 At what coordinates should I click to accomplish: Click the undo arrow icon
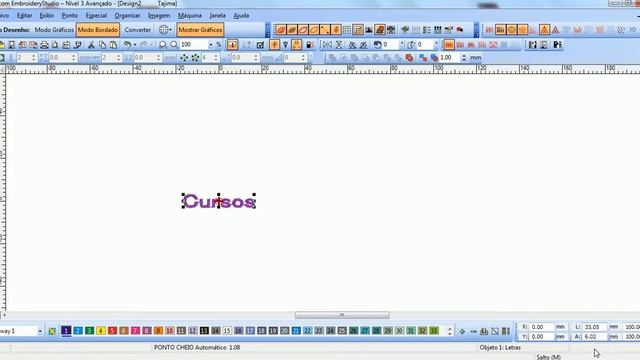127,45
